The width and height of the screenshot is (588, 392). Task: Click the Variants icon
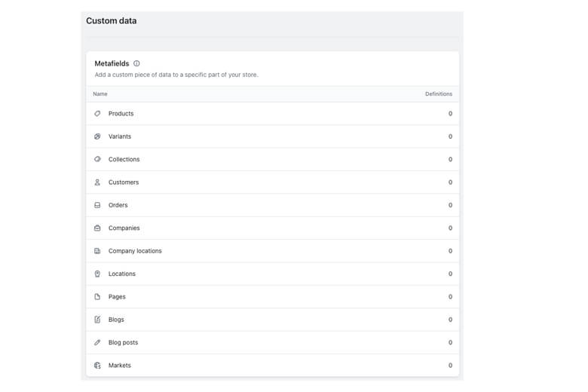pyautogui.click(x=97, y=136)
